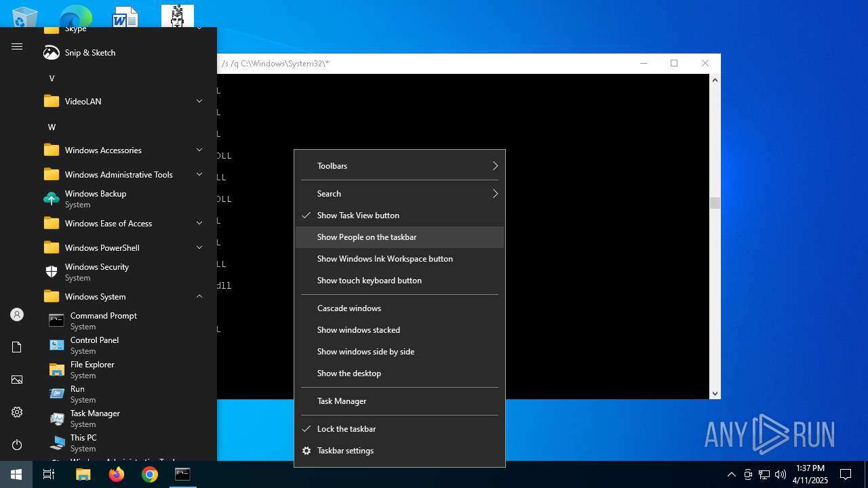Open Microsoft Edge desktop icon
The height and width of the screenshot is (488, 868).
point(75,16)
